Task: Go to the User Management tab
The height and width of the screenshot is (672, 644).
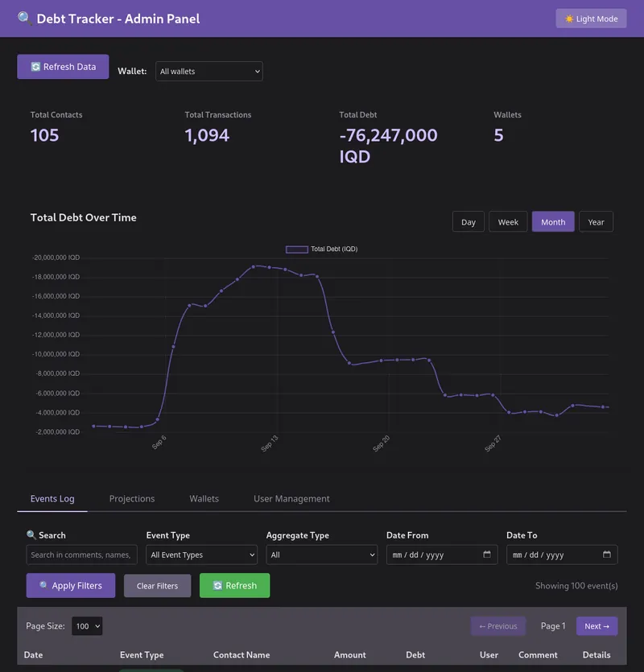Action: click(x=291, y=499)
